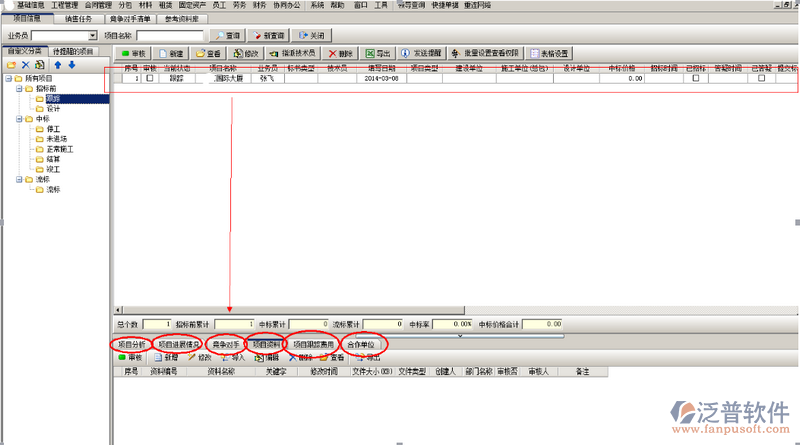Open the 合同管理 menu
This screenshot has width=800, height=445.
click(98, 5)
